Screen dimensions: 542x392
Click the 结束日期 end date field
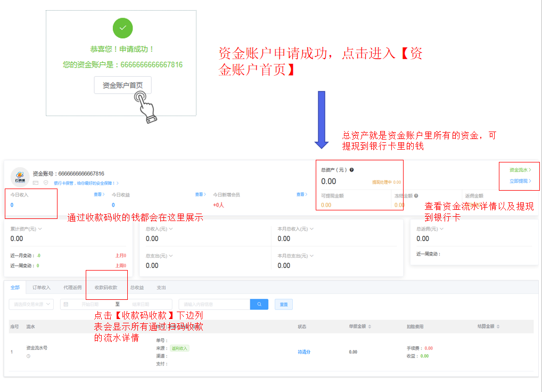[141, 304]
